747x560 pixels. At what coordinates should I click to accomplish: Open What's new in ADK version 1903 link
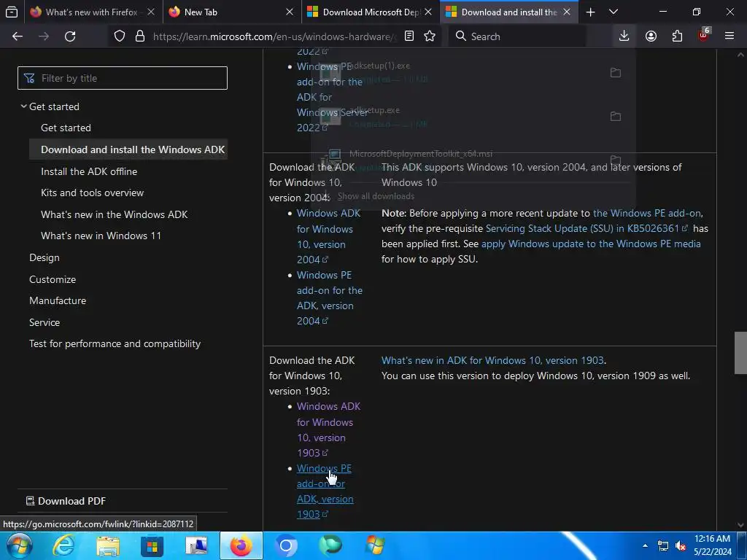click(x=492, y=360)
